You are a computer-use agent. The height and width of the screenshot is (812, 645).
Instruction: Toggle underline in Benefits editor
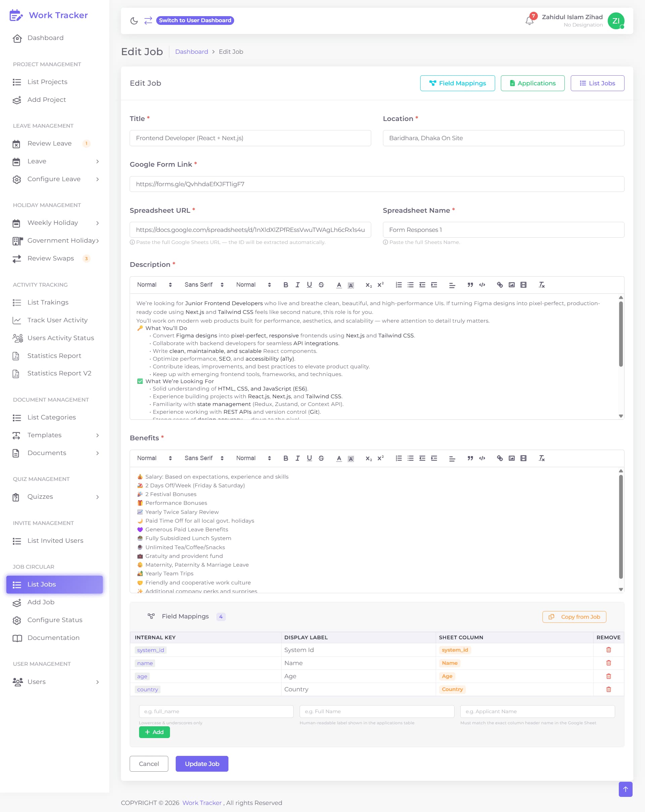pyautogui.click(x=309, y=458)
